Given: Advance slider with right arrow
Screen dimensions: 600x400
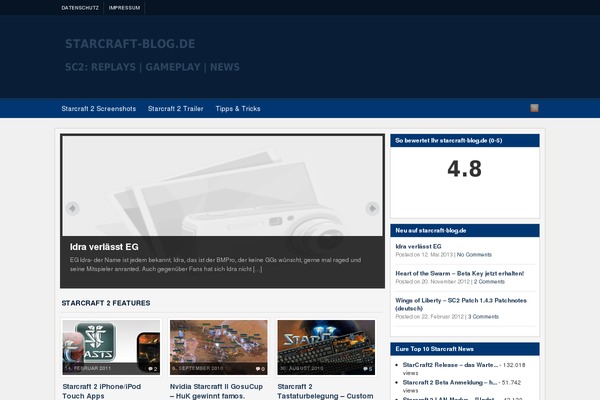Looking at the screenshot, I should 372,208.
